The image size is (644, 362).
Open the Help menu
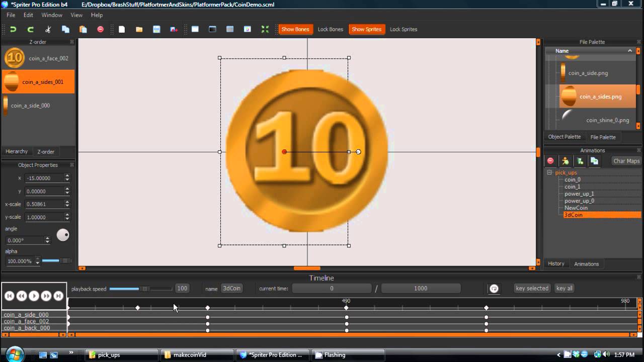(x=97, y=15)
